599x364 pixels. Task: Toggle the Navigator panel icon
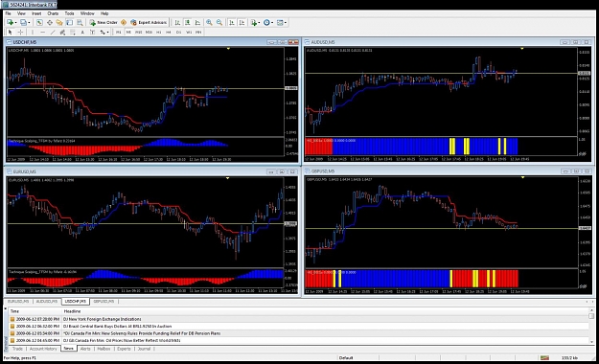tap(59, 23)
